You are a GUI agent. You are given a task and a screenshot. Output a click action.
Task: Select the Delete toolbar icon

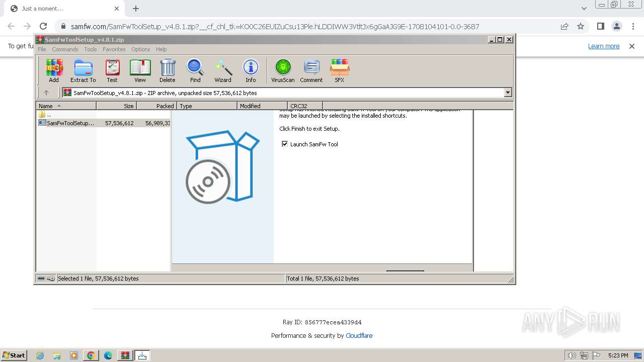click(x=168, y=70)
